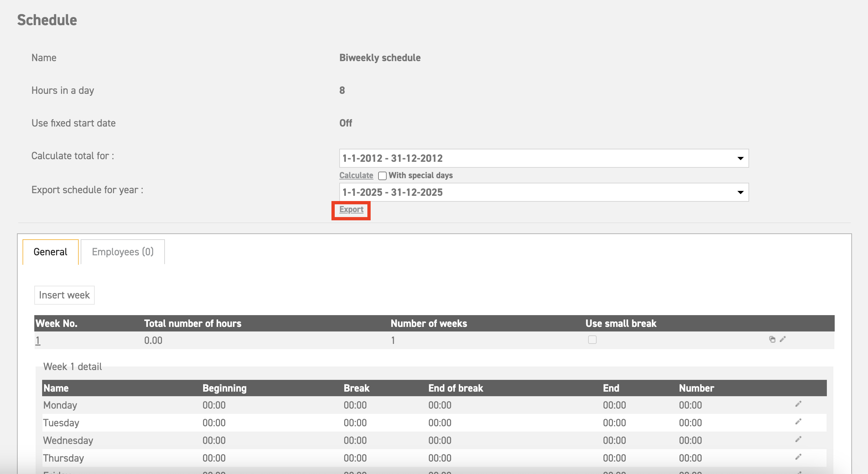Copy week 1 using the duplicate icon
Viewport: 868px width, 474px height.
772,339
